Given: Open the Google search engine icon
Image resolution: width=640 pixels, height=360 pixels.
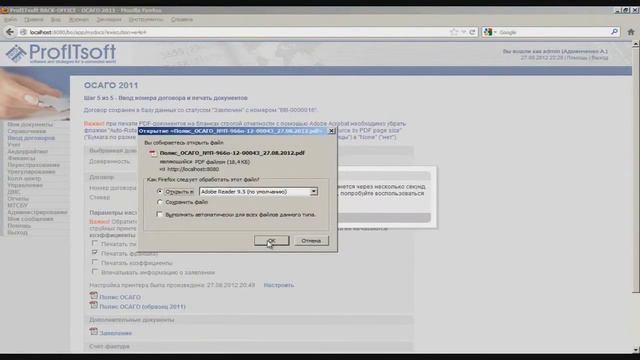Looking at the screenshot, I should [x=488, y=32].
